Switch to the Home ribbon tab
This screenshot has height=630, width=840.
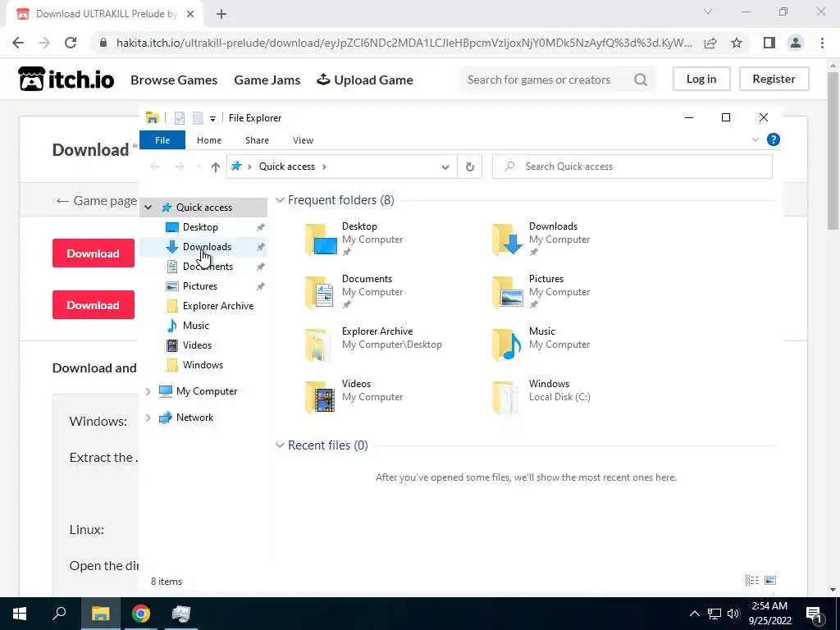point(209,140)
